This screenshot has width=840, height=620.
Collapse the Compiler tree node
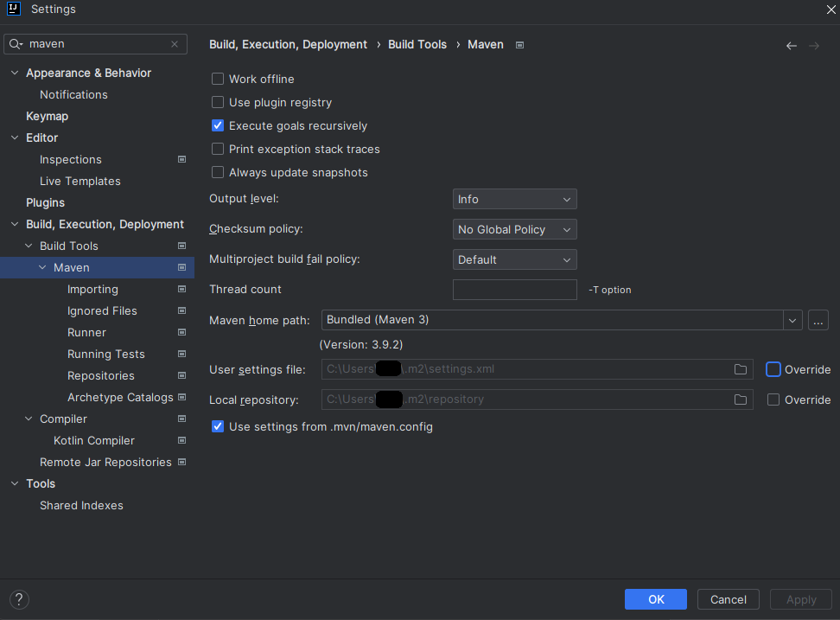click(x=29, y=419)
